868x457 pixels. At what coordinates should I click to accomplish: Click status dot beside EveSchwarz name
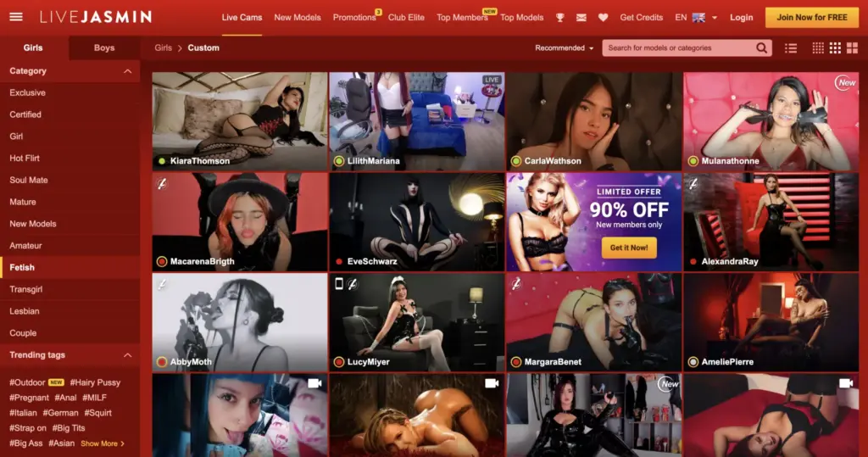point(339,261)
